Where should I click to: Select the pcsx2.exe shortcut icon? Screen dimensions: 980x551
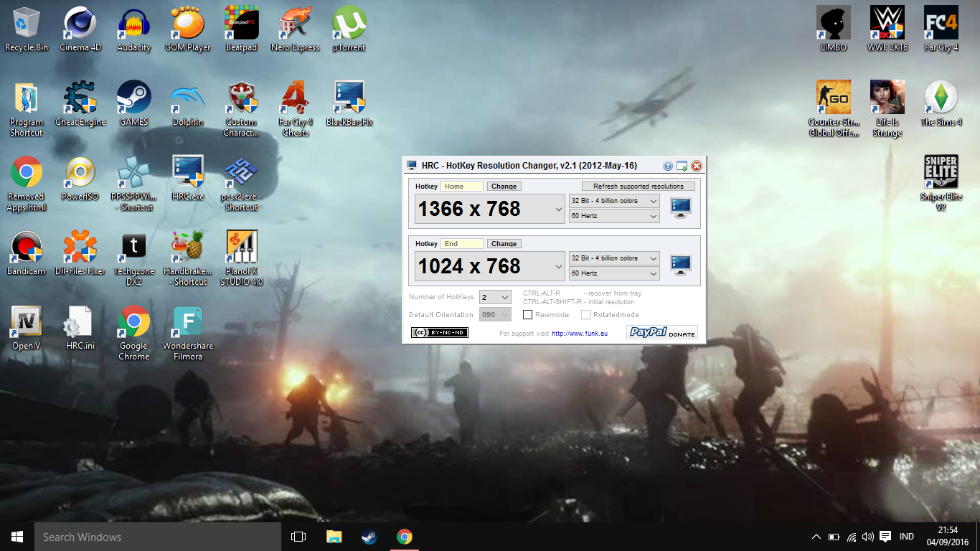(x=241, y=184)
